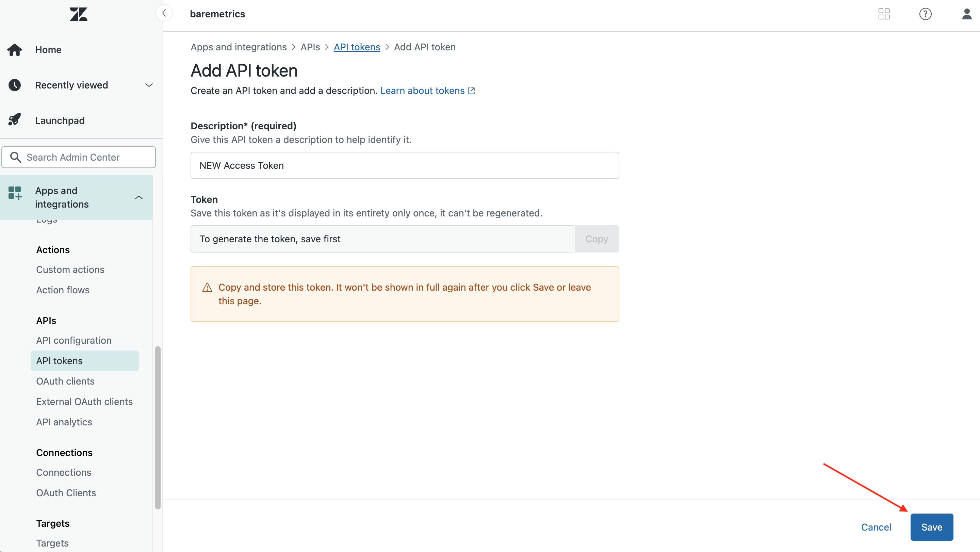The image size is (980, 552).
Task: Open Launchpad via the rocket icon
Action: pyautogui.click(x=14, y=119)
